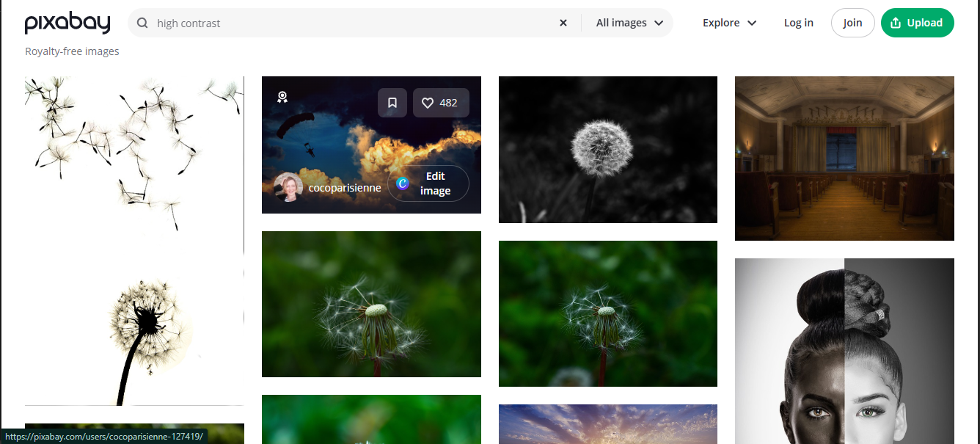Bookmark the parachute photo
The height and width of the screenshot is (444, 980).
pyautogui.click(x=392, y=103)
